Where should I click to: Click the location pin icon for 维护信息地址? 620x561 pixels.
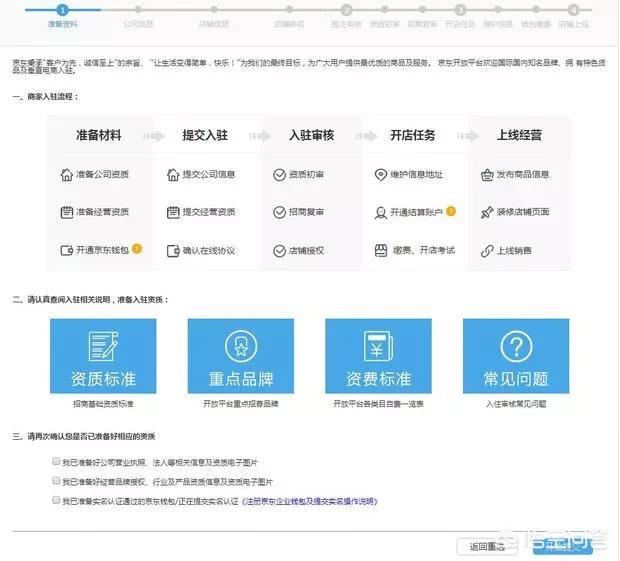tap(380, 174)
